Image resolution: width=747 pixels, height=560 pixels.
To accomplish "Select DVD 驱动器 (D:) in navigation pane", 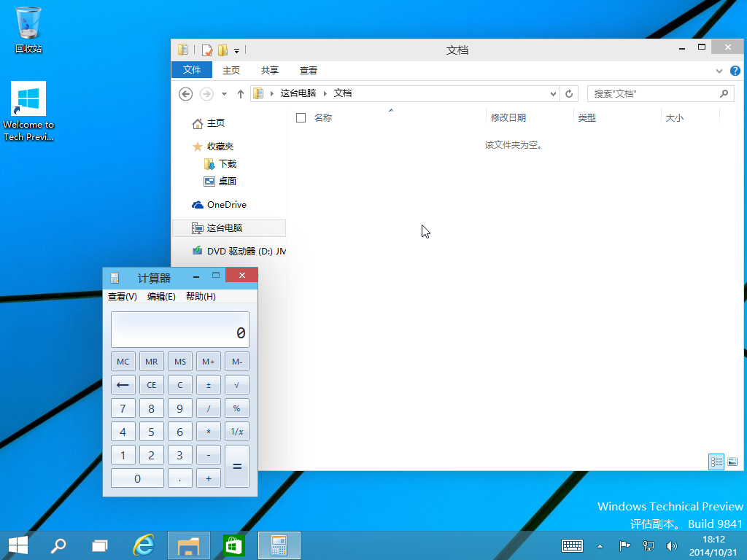I will 239,251.
